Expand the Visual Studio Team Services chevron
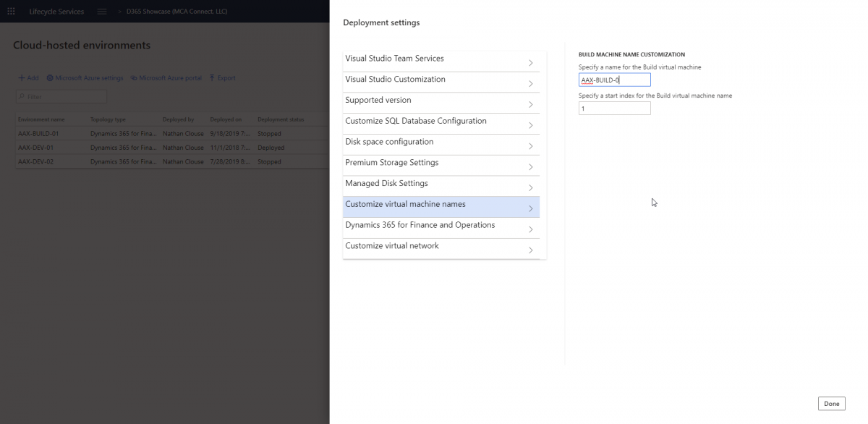This screenshot has width=868, height=424. [x=530, y=63]
